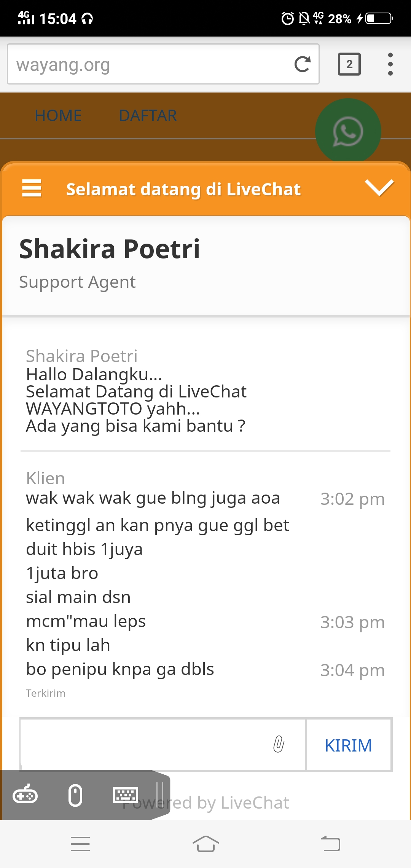Open the Android recent apps menu button
Viewport: 411px width, 868px height.
point(80,844)
